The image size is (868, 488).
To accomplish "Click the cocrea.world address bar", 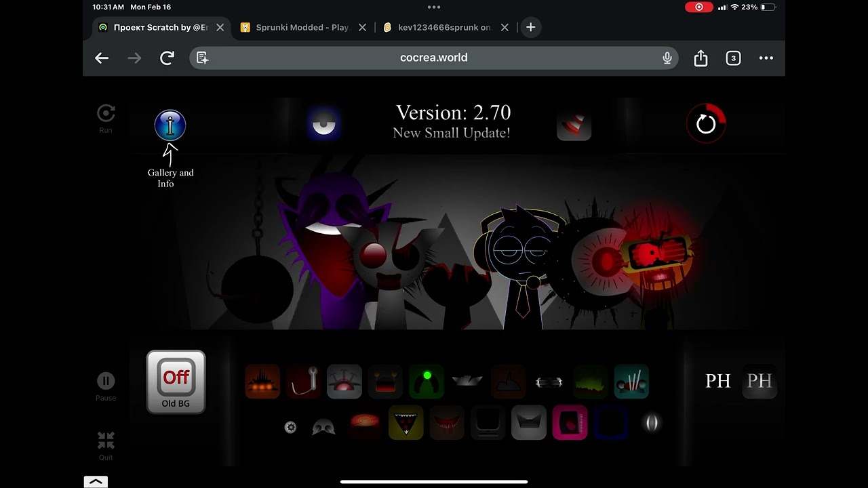I will (434, 58).
